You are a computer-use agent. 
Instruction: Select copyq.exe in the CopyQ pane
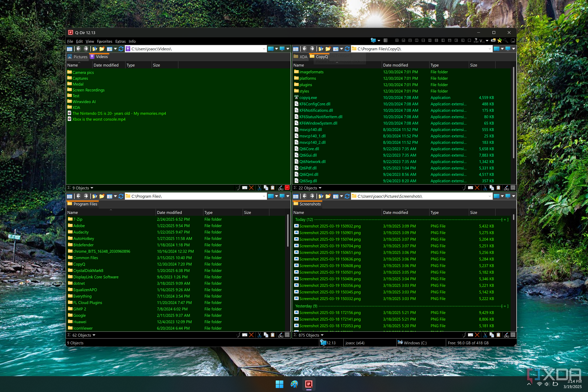coord(308,97)
